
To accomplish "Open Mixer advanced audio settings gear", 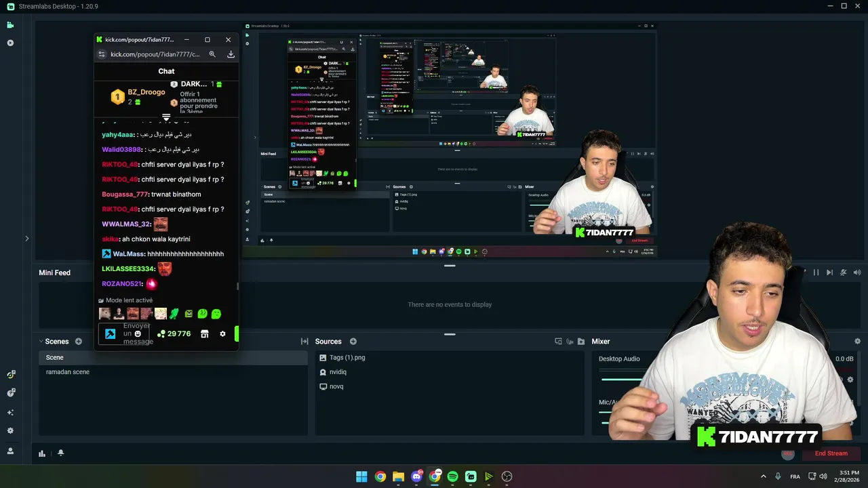I will [857, 342].
